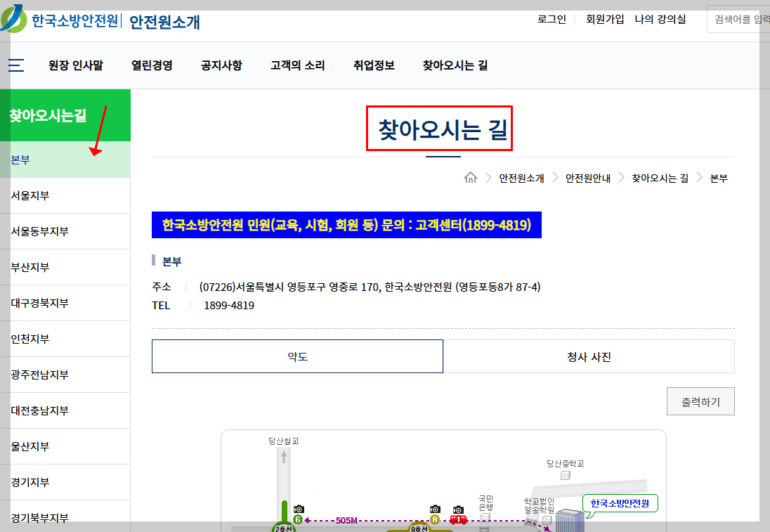
Task: Click the 한국소방안전원 map callout label
Action: coord(620,503)
